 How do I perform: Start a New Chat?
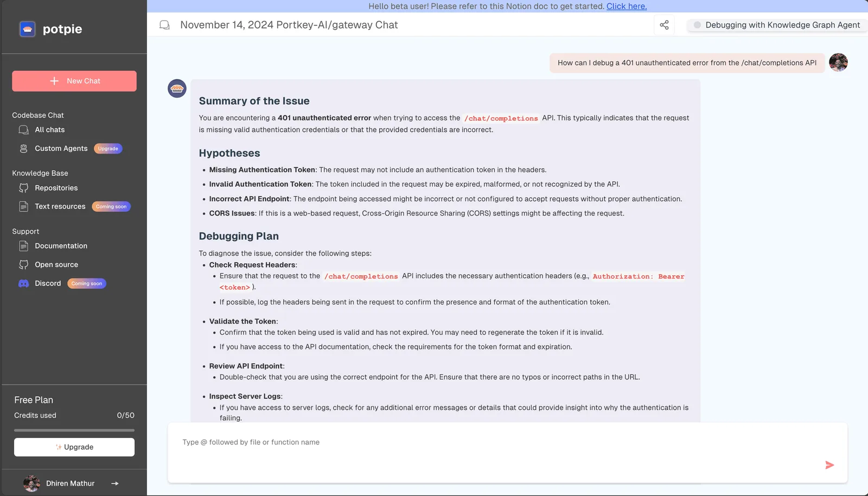tap(74, 81)
